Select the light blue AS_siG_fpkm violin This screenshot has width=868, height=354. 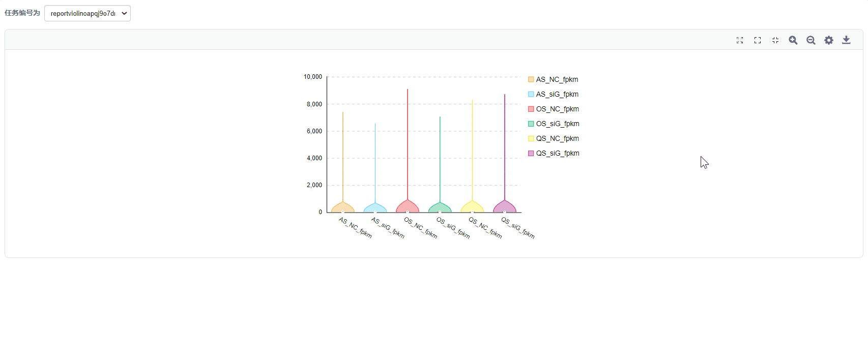pos(375,208)
